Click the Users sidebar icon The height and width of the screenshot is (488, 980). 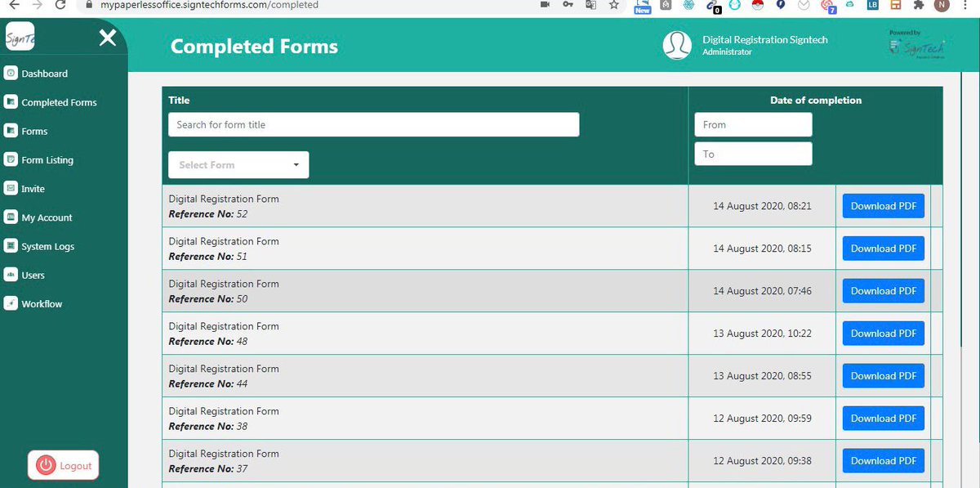coord(11,275)
